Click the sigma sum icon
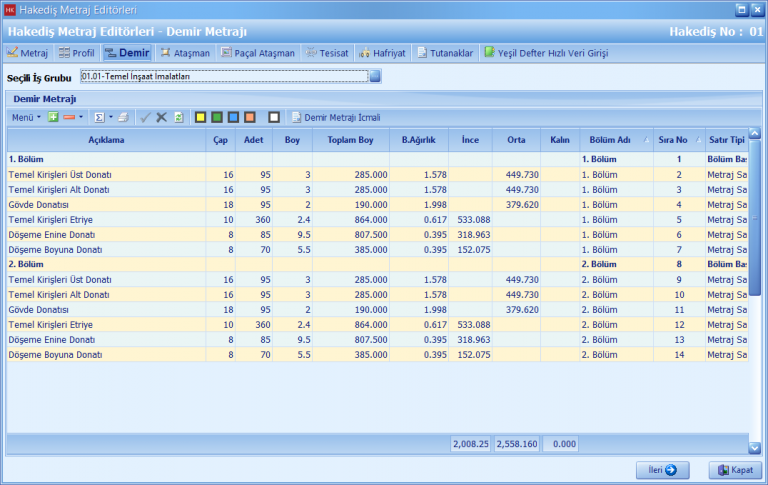 pos(99,117)
